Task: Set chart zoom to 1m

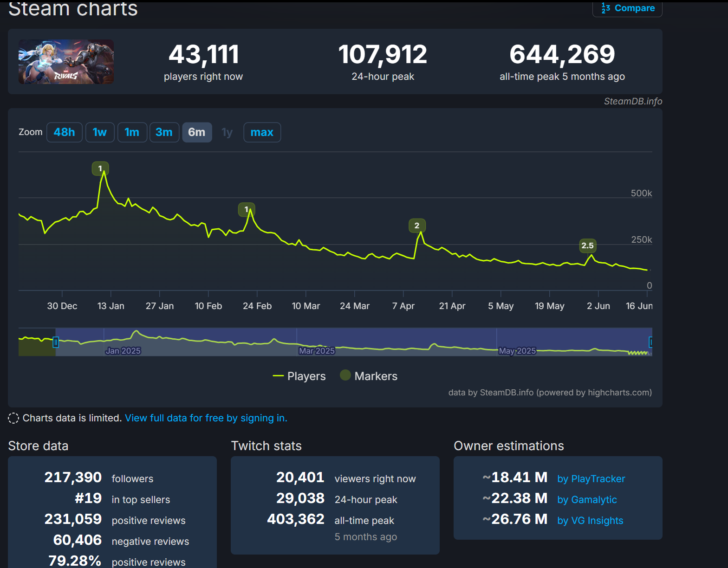Action: tap(132, 132)
